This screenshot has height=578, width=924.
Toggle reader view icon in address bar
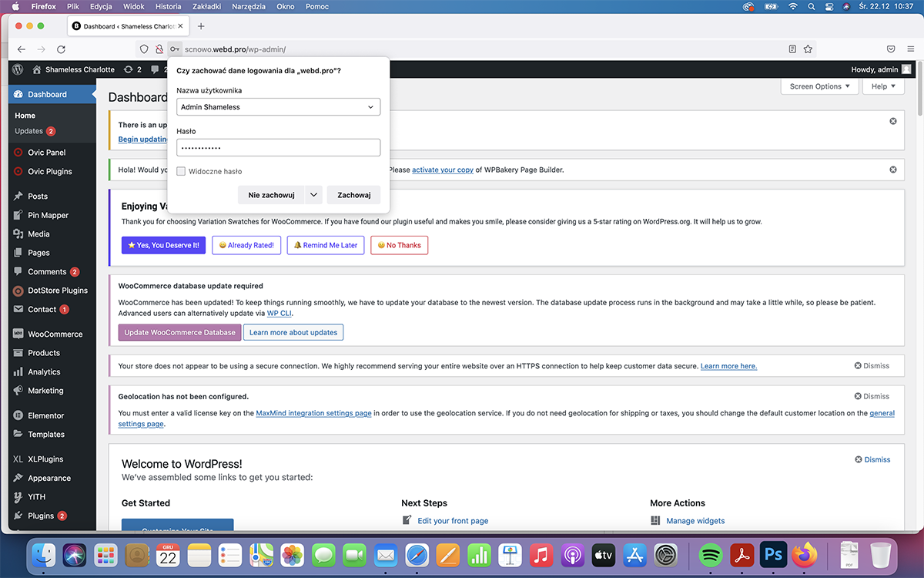point(792,49)
